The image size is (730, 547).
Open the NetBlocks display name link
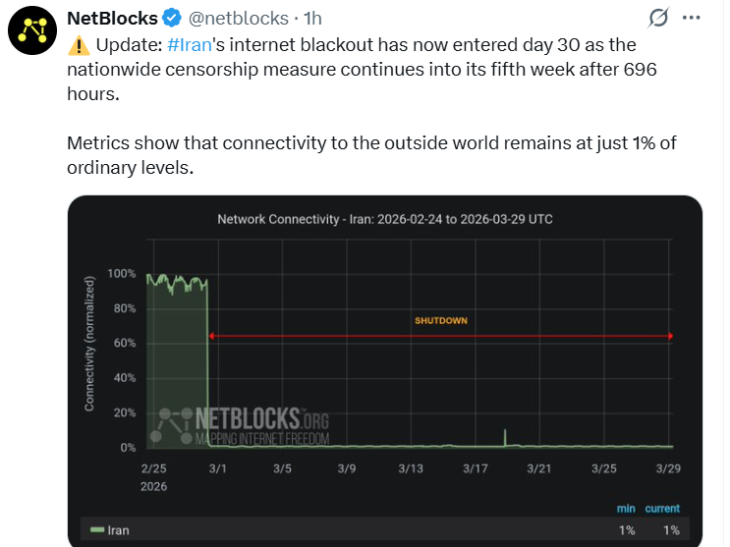[112, 18]
